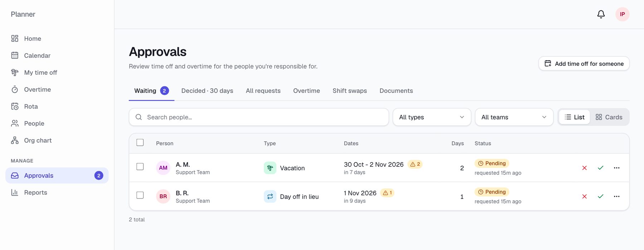Open Calendar from the sidebar
The width and height of the screenshot is (644, 250).
(57, 55)
